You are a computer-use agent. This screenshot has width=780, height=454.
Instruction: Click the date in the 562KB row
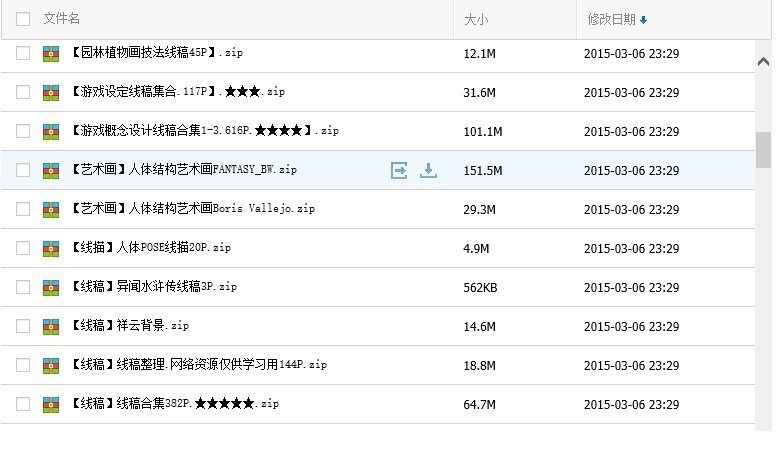pyautogui.click(x=631, y=287)
